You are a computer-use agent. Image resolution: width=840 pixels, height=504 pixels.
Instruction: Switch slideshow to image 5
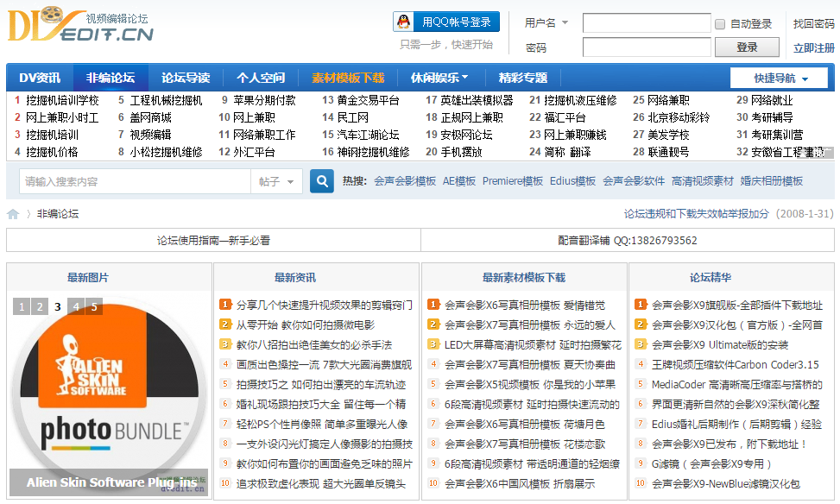(94, 306)
